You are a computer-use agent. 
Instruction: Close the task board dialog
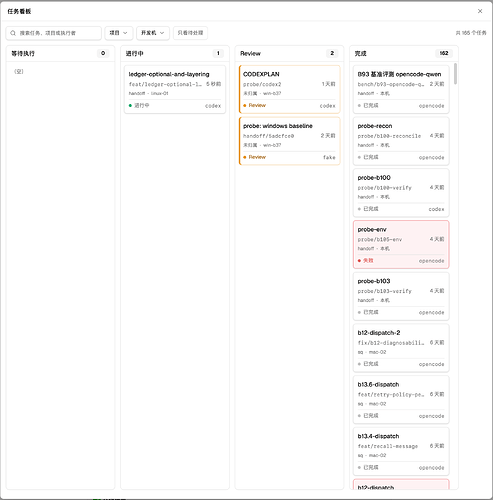(480, 11)
